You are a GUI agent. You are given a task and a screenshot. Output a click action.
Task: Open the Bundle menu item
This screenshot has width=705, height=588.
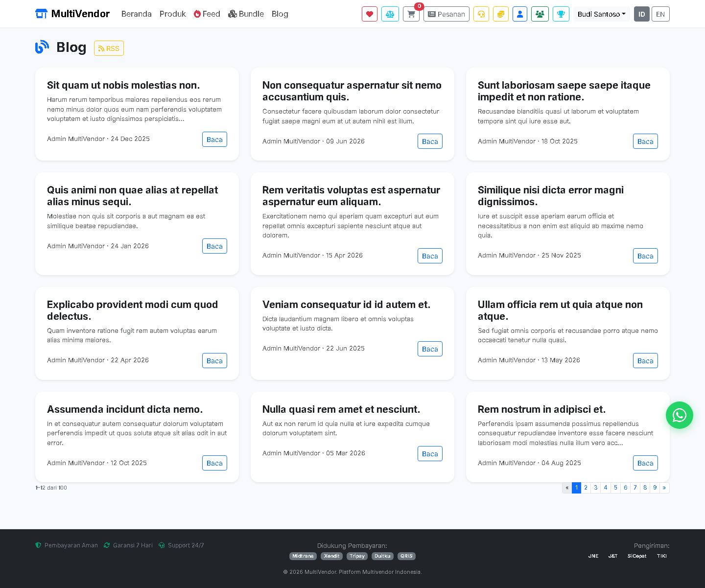(x=246, y=14)
